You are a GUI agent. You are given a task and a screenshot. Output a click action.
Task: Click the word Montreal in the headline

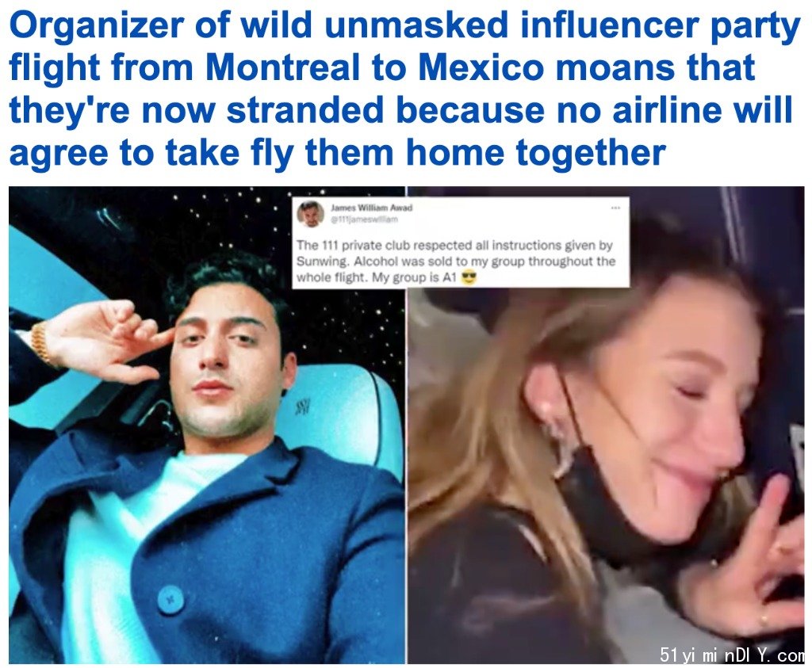pos(283,68)
